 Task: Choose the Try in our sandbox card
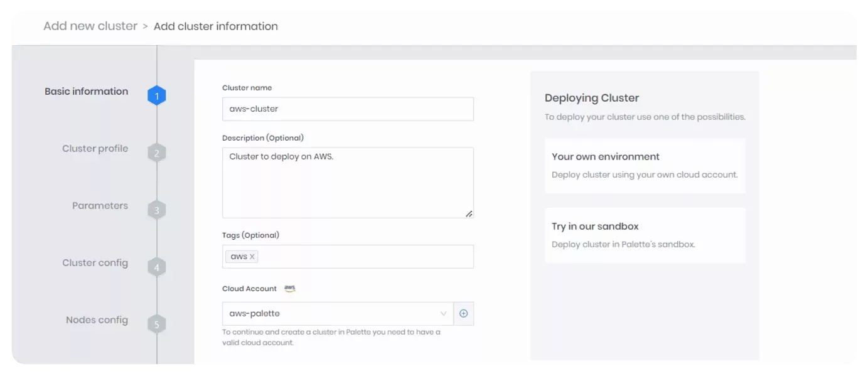pos(645,235)
